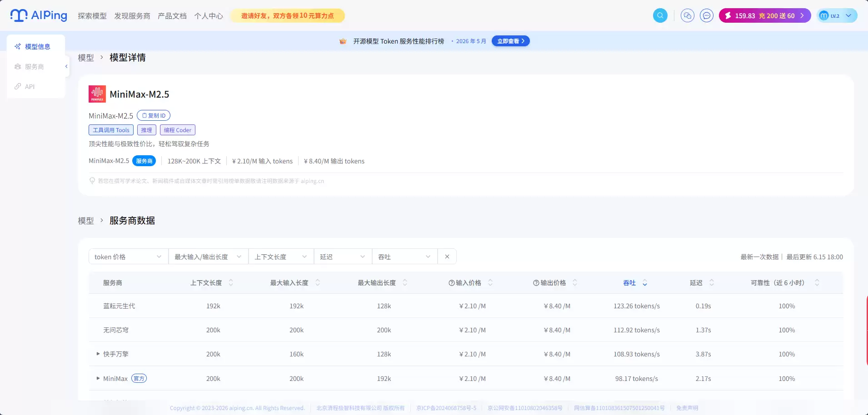Sort by output price arrows

coord(575,283)
